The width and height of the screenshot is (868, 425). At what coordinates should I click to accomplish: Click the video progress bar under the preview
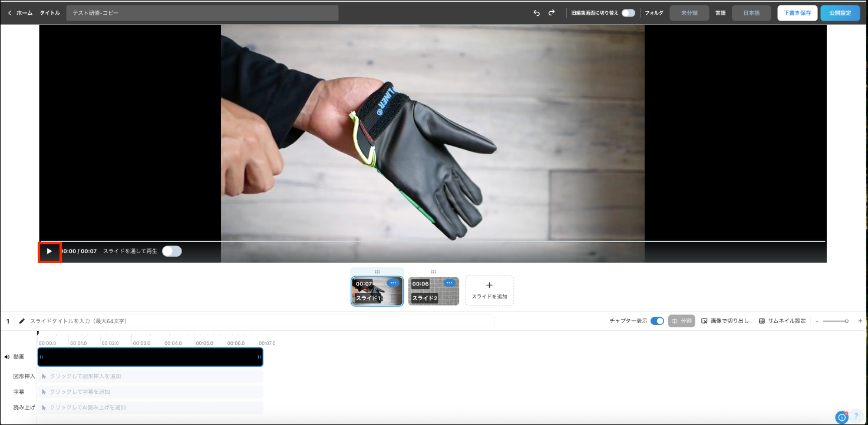tap(433, 241)
